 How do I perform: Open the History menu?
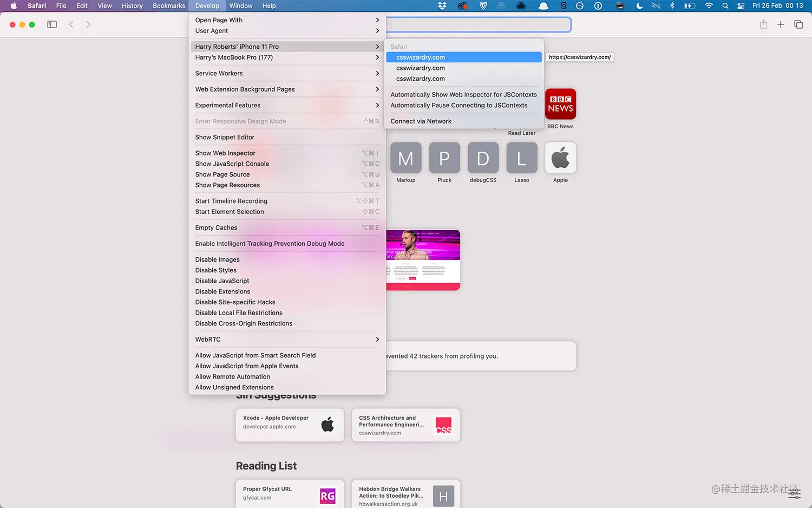click(132, 6)
